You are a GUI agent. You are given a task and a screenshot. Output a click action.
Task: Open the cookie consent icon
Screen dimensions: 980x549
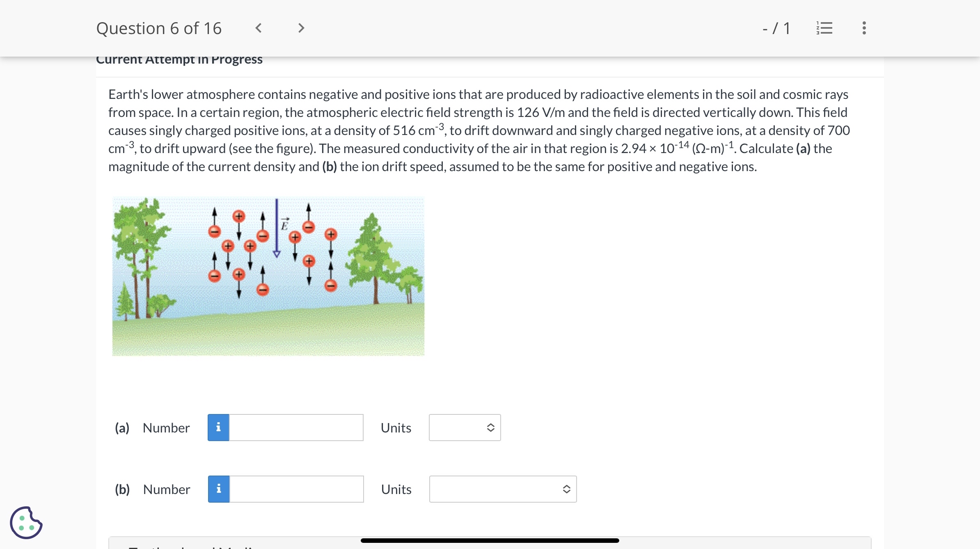pyautogui.click(x=26, y=522)
